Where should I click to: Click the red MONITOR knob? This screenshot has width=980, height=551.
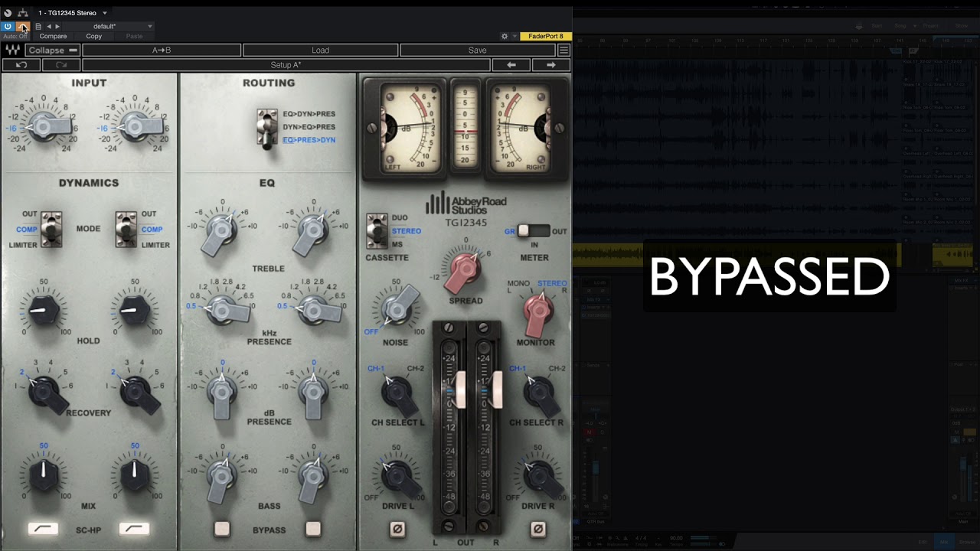coord(538,310)
